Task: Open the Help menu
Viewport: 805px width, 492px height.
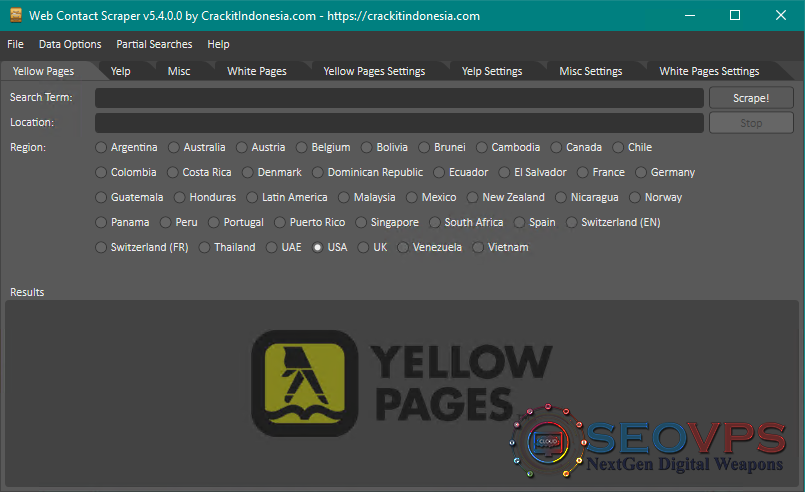Action: tap(218, 44)
